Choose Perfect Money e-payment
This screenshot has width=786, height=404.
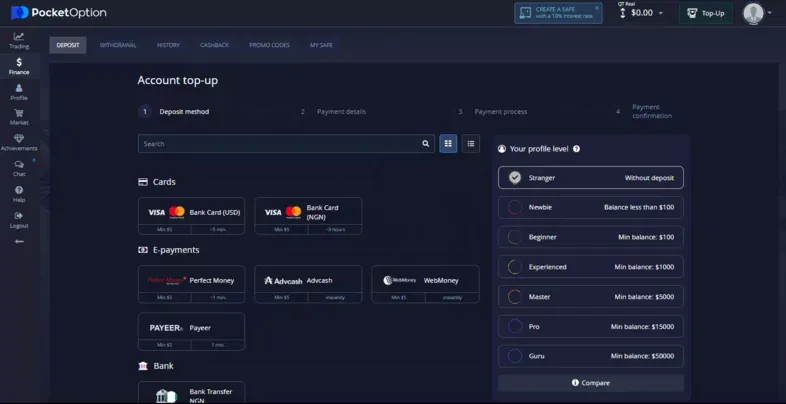pos(191,284)
